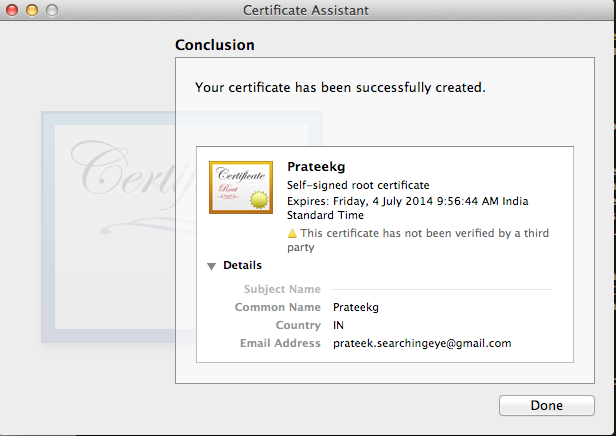Click the 'not been verified' warning text

pyautogui.click(x=425, y=234)
